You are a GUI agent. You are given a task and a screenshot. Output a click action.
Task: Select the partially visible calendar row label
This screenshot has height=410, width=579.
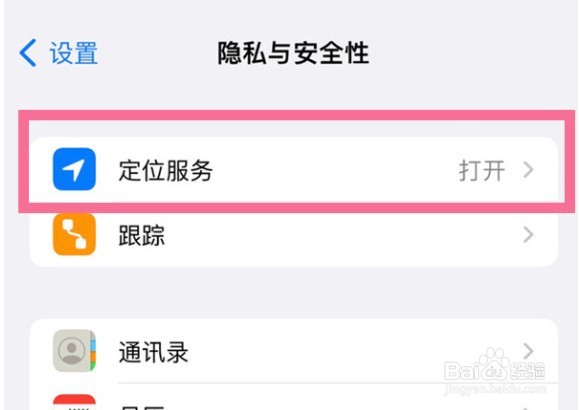[143, 407]
